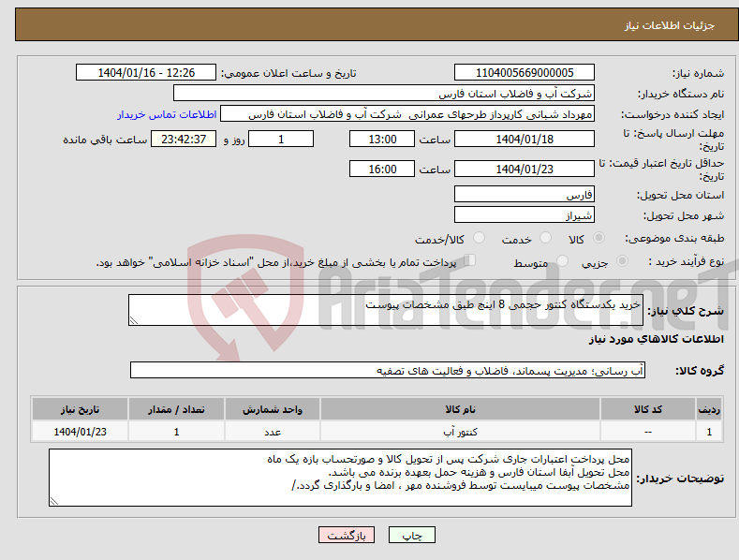Open اطلاعات تماس خریدار link
This screenshot has width=739, height=560.
pyautogui.click(x=167, y=114)
